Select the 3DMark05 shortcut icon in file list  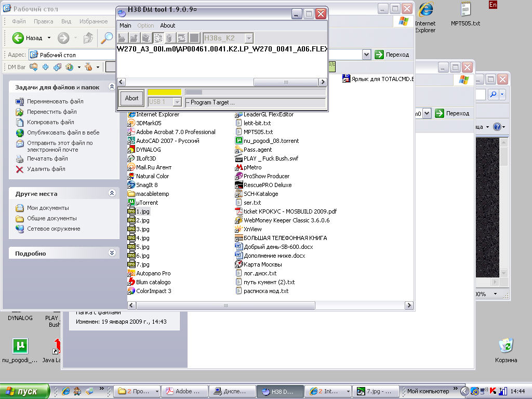coord(131,123)
